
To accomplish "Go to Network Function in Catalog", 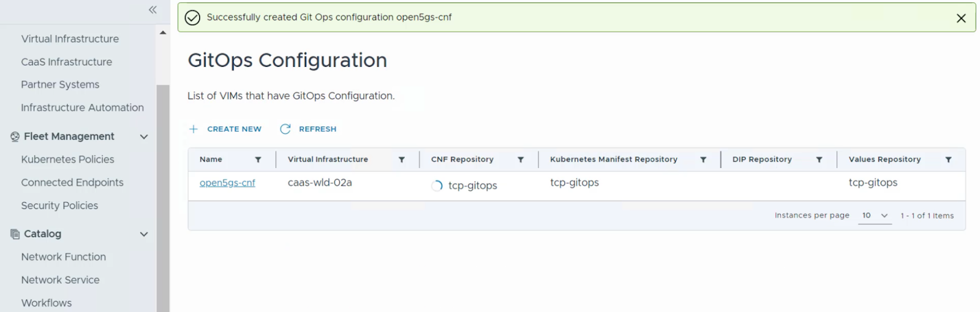I will [63, 257].
